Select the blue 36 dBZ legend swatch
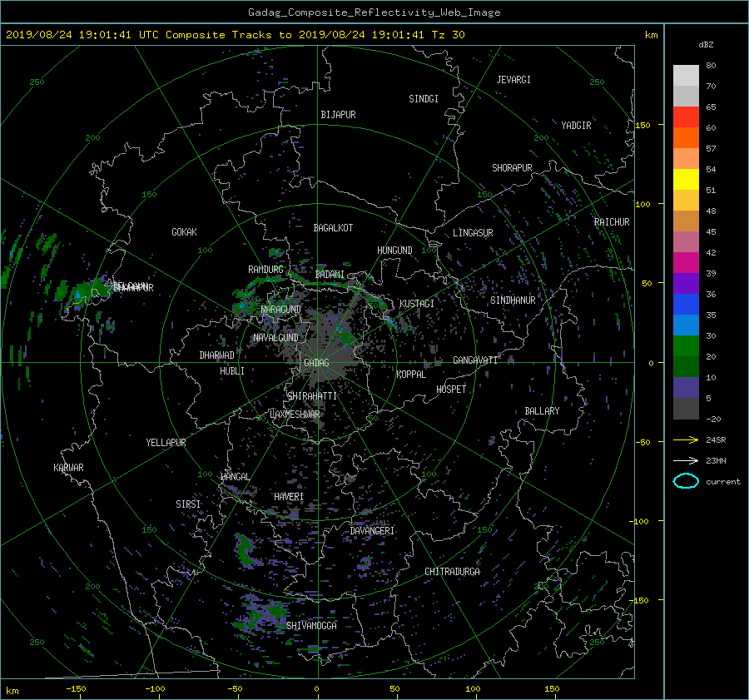The image size is (749, 700). pyautogui.click(x=686, y=305)
